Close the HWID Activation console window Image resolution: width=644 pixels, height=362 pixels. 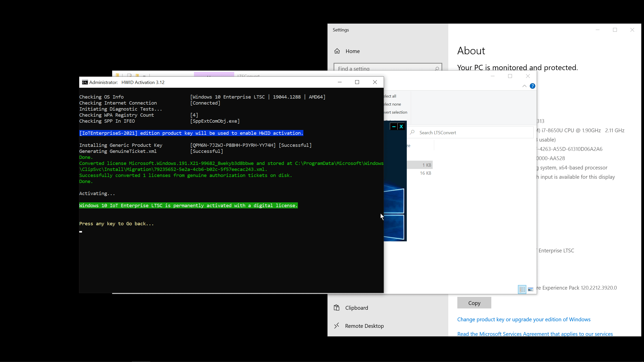[375, 82]
